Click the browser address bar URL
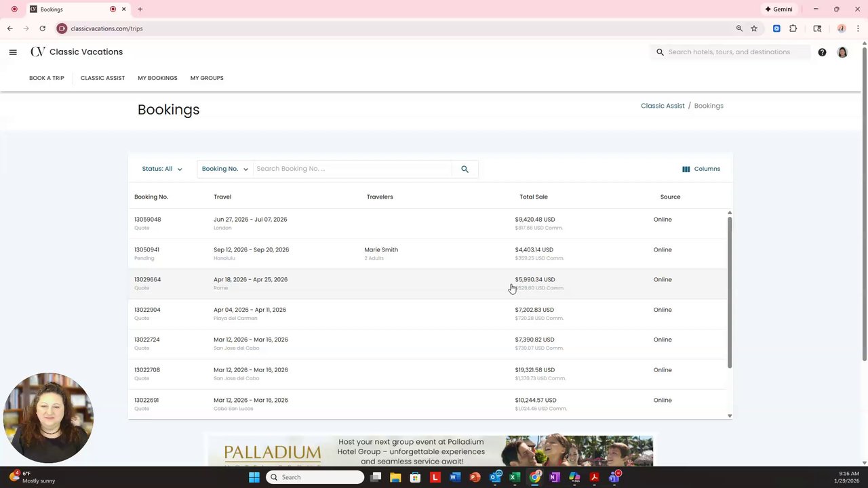Screen dimensions: 868x488 106,28
